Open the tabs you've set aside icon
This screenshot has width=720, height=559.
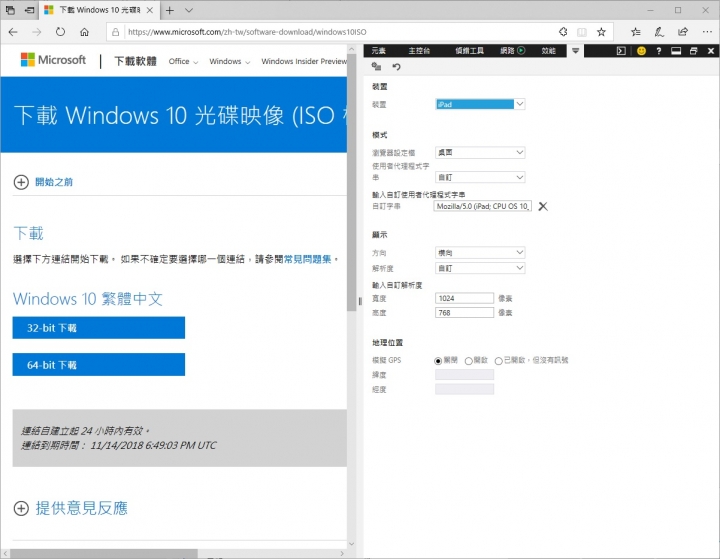10,10
